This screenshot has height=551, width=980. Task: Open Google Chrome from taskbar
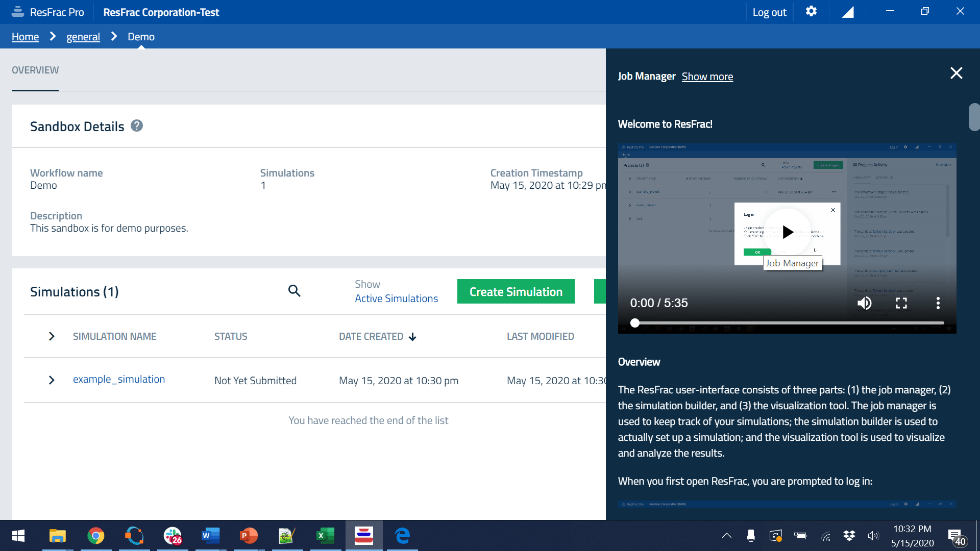pos(96,536)
